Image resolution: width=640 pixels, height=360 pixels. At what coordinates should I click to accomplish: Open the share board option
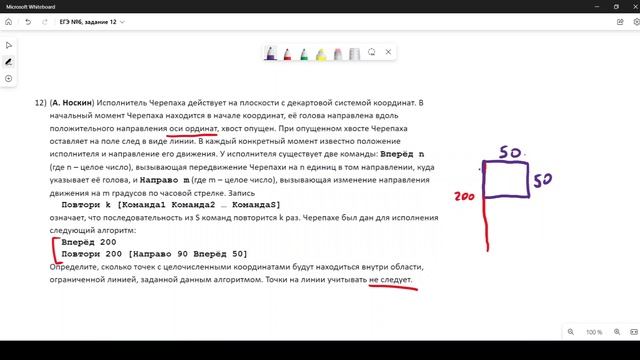click(x=620, y=22)
